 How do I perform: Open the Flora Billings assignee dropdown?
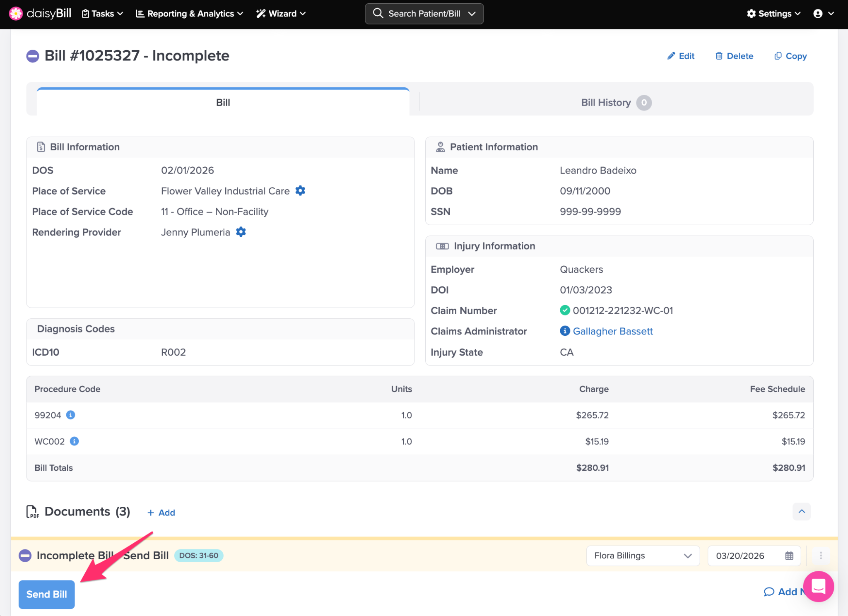click(643, 556)
